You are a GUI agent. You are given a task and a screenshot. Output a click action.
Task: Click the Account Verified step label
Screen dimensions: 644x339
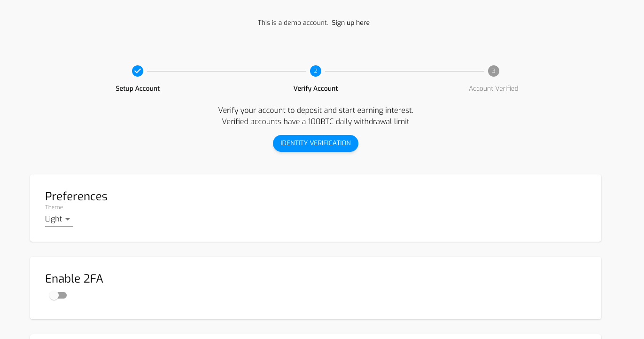[493, 88]
